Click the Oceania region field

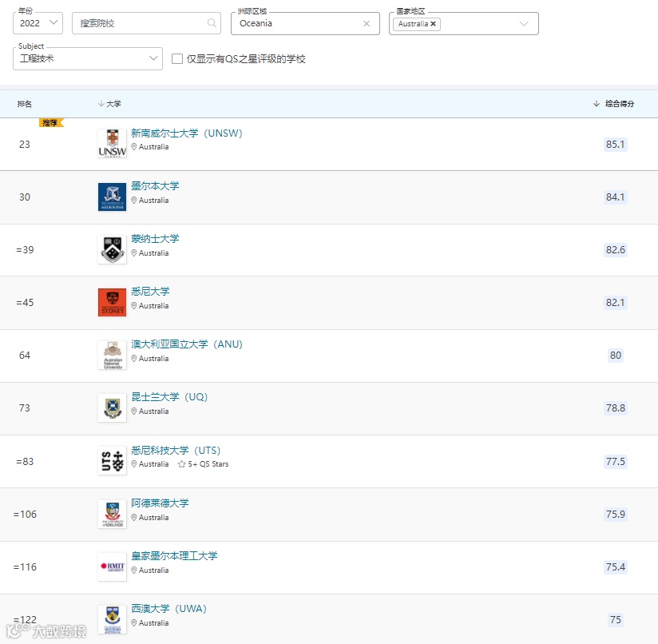click(x=305, y=23)
